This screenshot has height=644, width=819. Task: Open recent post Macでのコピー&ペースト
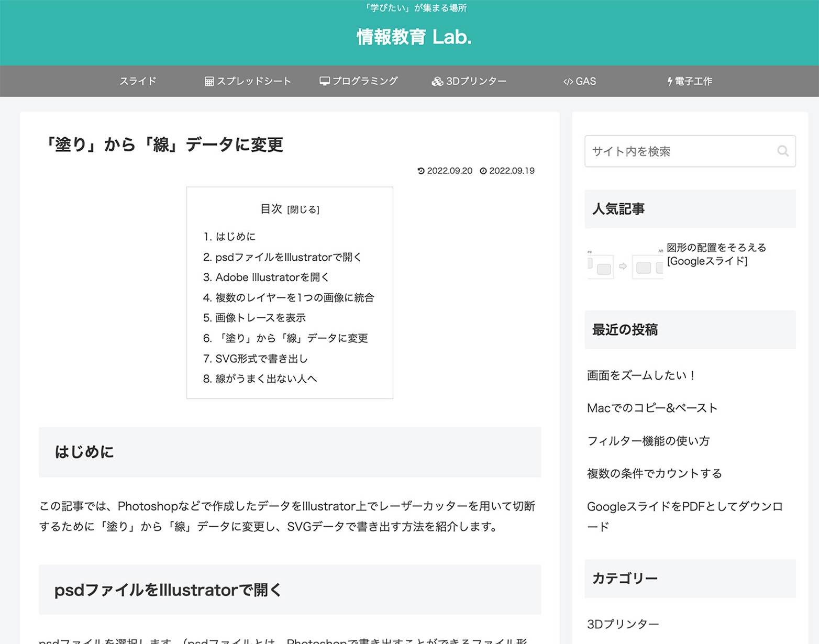point(652,408)
